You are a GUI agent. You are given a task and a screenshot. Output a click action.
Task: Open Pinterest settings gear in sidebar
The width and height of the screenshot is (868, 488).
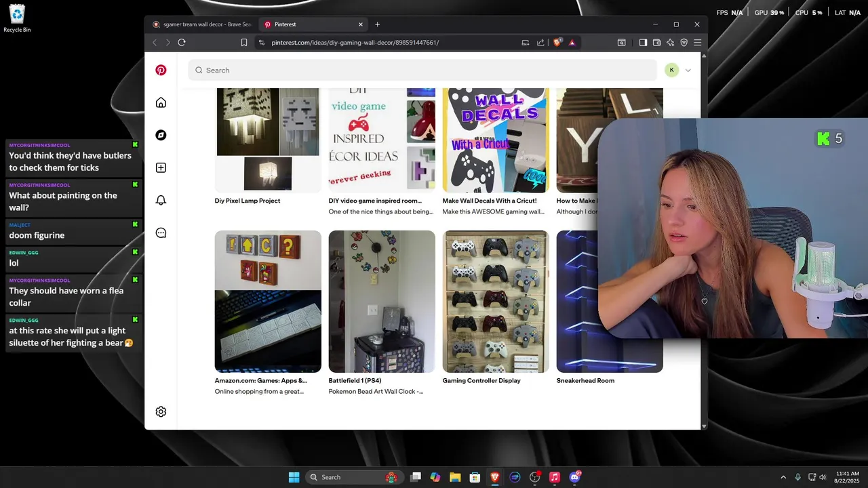click(161, 411)
